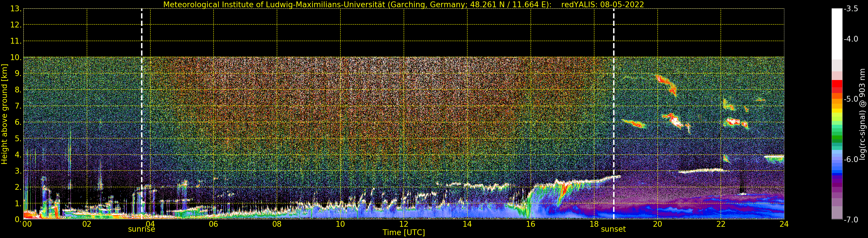Image resolution: width=868 pixels, height=238 pixels.
Task: Click the '13.' height axis tick label
Action: click(x=16, y=9)
